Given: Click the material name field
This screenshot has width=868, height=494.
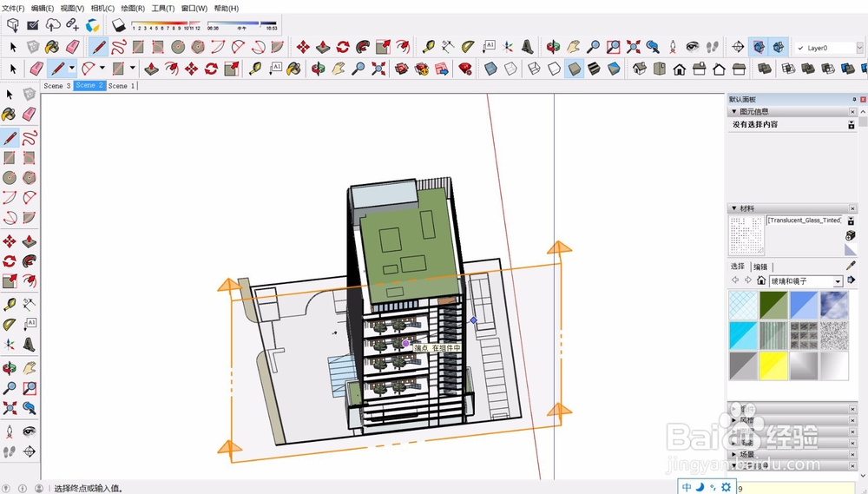Looking at the screenshot, I should click(804, 221).
